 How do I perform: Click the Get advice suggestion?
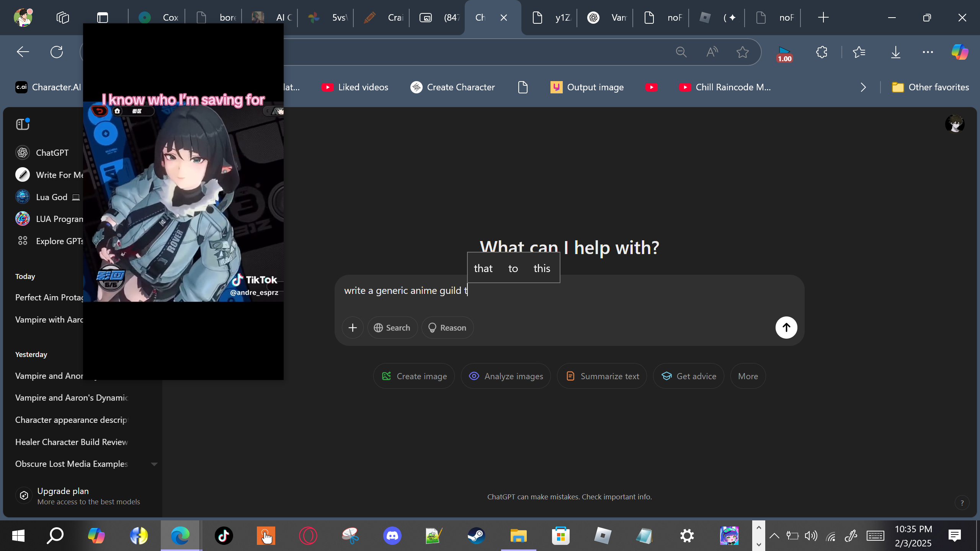(x=689, y=376)
